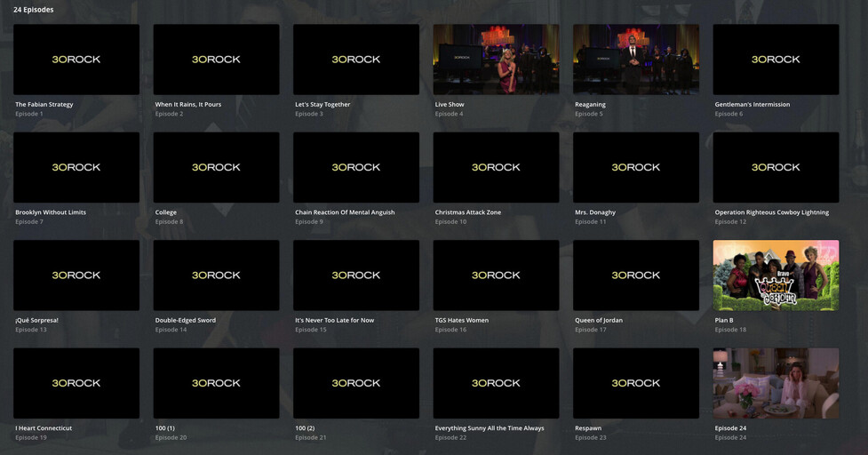Viewport: 868px width, 455px height.
Task: Open the Mrs. Donaghy thumbnail
Action: point(636,167)
